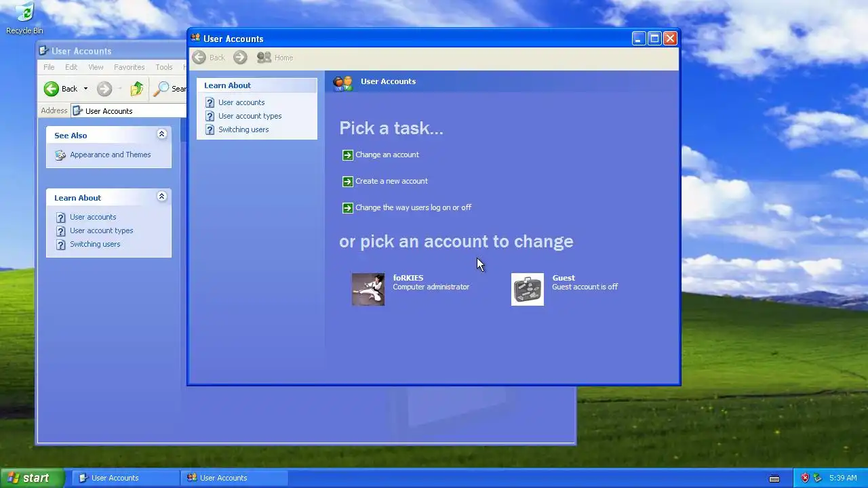The height and width of the screenshot is (488, 868).
Task: Collapse the See Also panel
Action: coord(161,134)
